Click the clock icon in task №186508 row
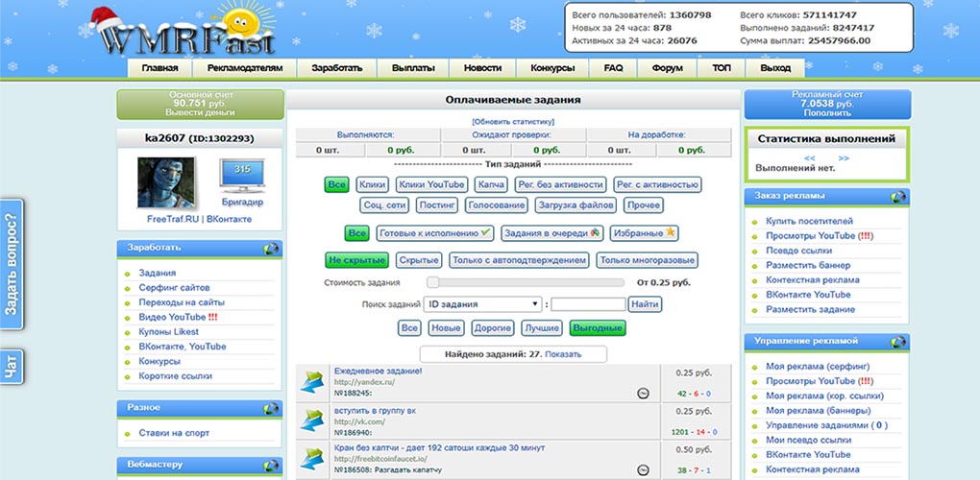Image resolution: width=980 pixels, height=480 pixels. (x=643, y=470)
